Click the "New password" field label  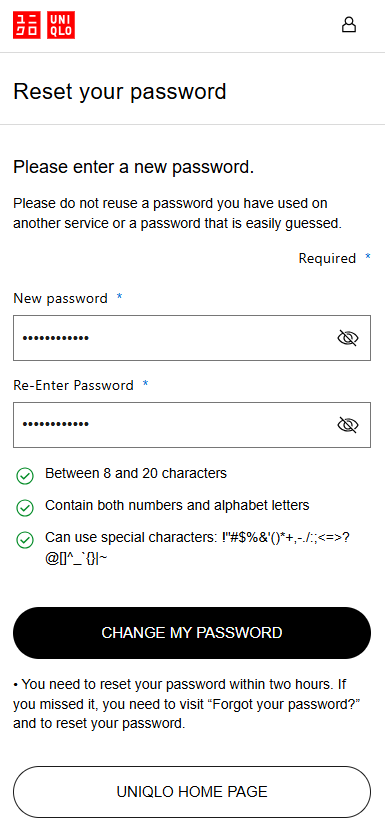tap(60, 298)
